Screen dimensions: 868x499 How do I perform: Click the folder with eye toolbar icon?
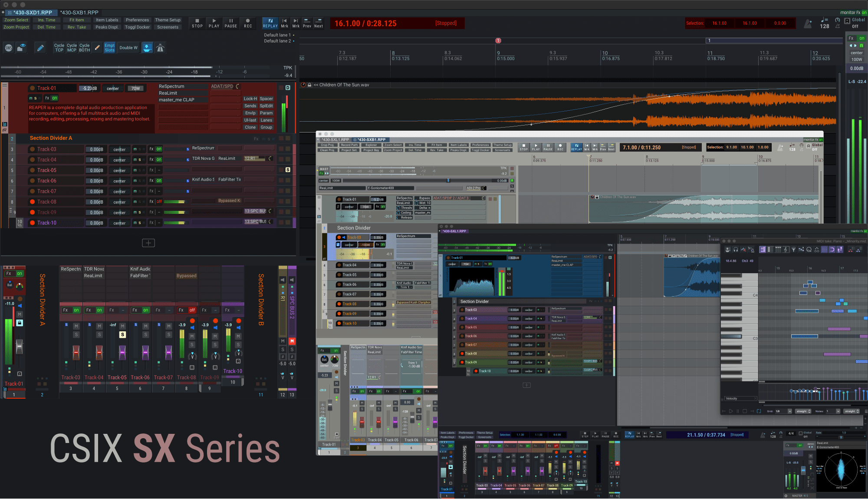[21, 48]
